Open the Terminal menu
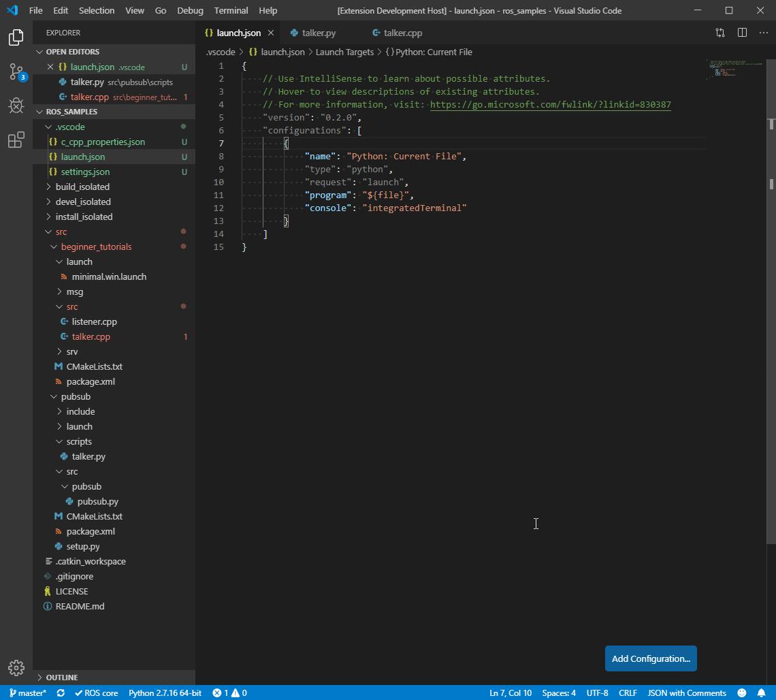776x700 pixels. coord(231,10)
